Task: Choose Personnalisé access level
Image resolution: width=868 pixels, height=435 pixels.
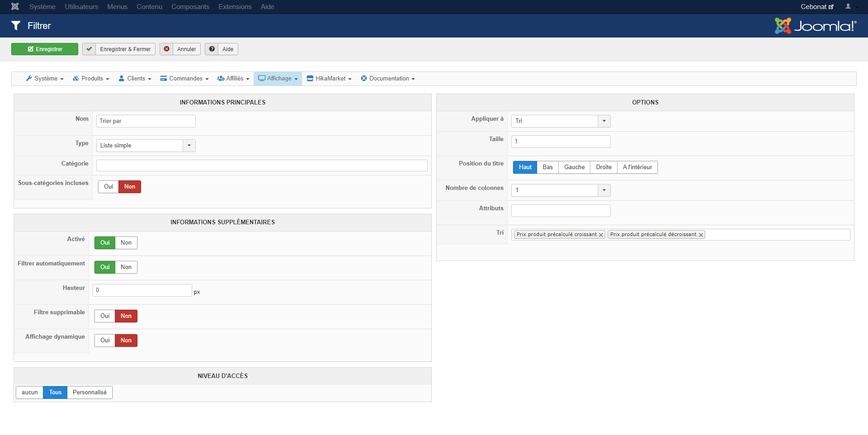Action: click(90, 392)
